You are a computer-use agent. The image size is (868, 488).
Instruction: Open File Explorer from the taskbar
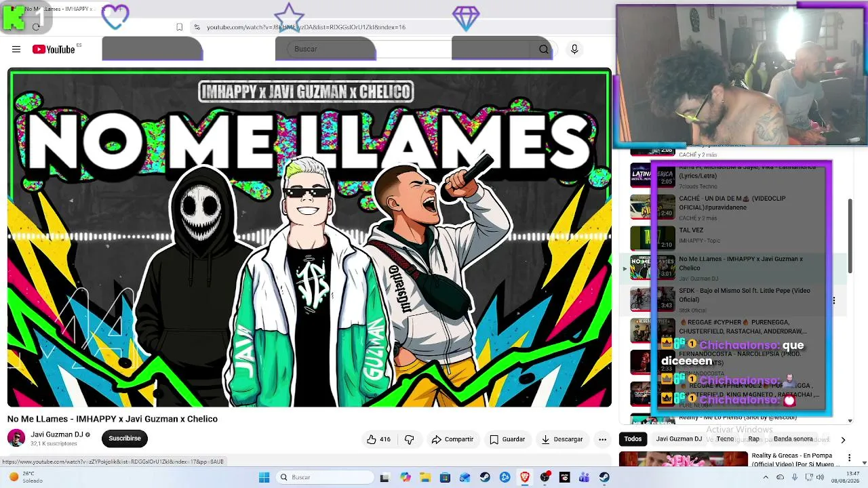425,477
